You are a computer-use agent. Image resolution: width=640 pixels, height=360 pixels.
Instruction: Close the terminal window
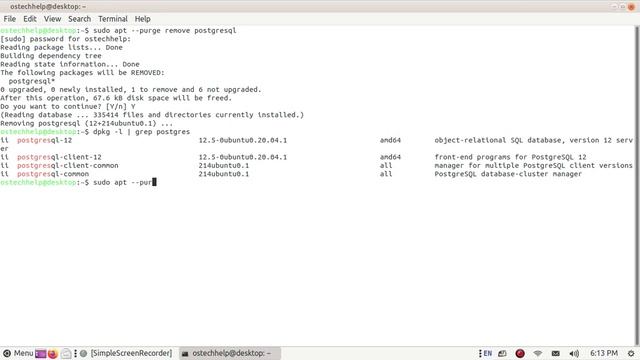pos(631,7)
